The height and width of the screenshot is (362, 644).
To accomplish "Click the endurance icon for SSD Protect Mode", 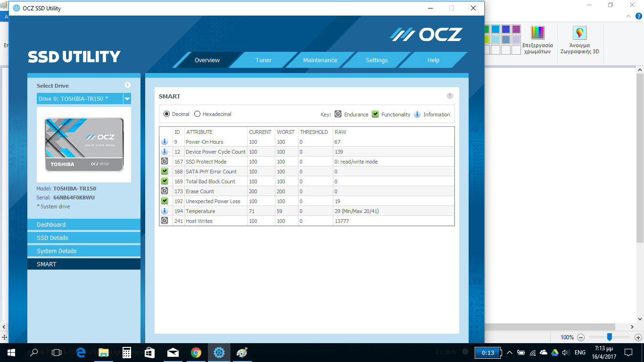I will pos(165,162).
